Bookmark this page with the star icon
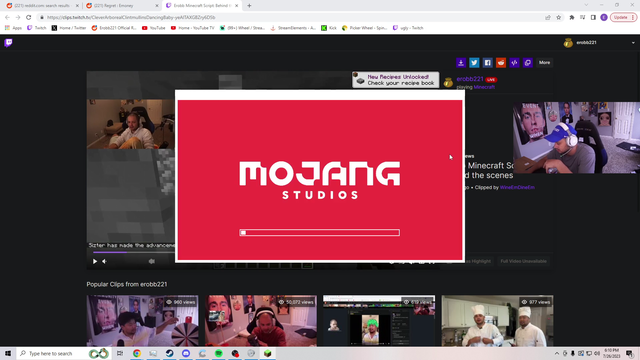This screenshot has height=360, width=640. [x=559, y=18]
